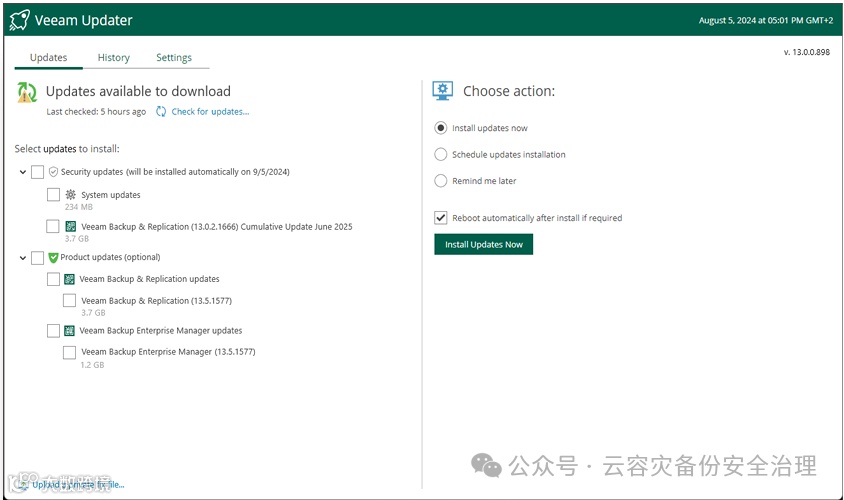Switch to the Updates tab
This screenshot has height=500, width=844.
click(x=48, y=58)
